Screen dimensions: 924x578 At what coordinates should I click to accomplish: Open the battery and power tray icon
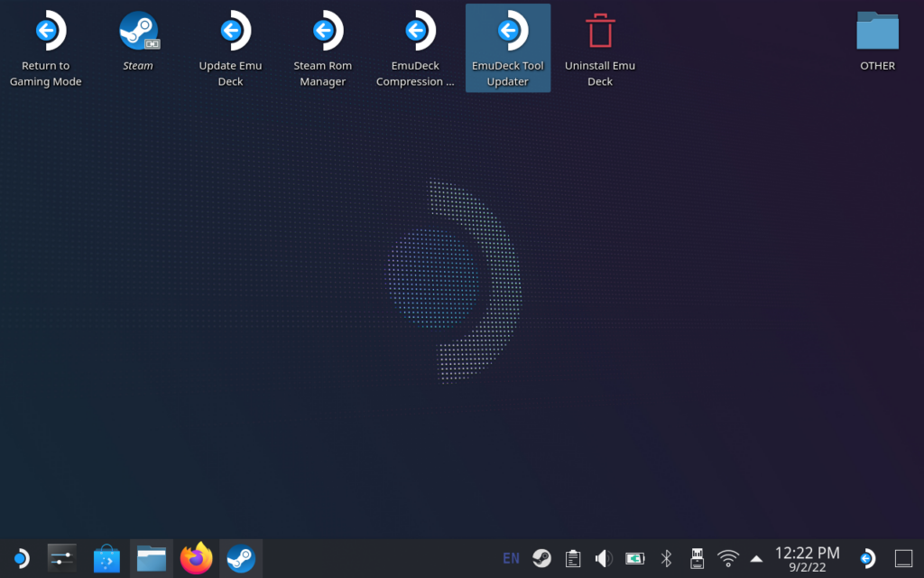[x=634, y=558]
